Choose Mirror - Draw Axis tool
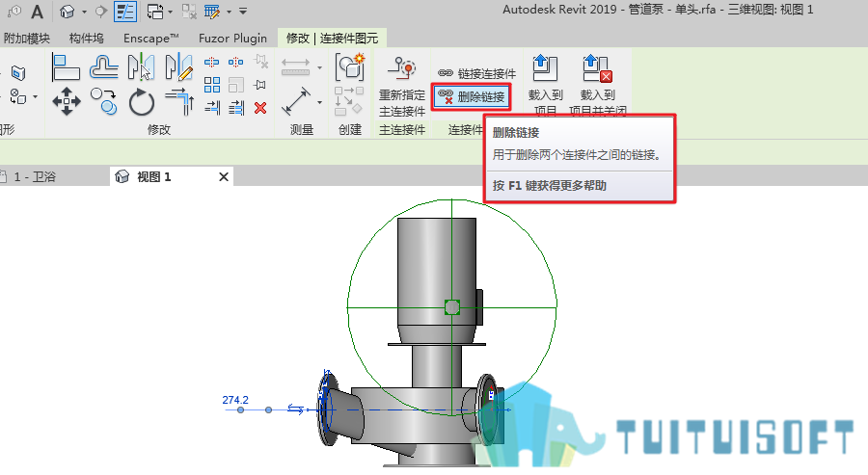 point(178,67)
